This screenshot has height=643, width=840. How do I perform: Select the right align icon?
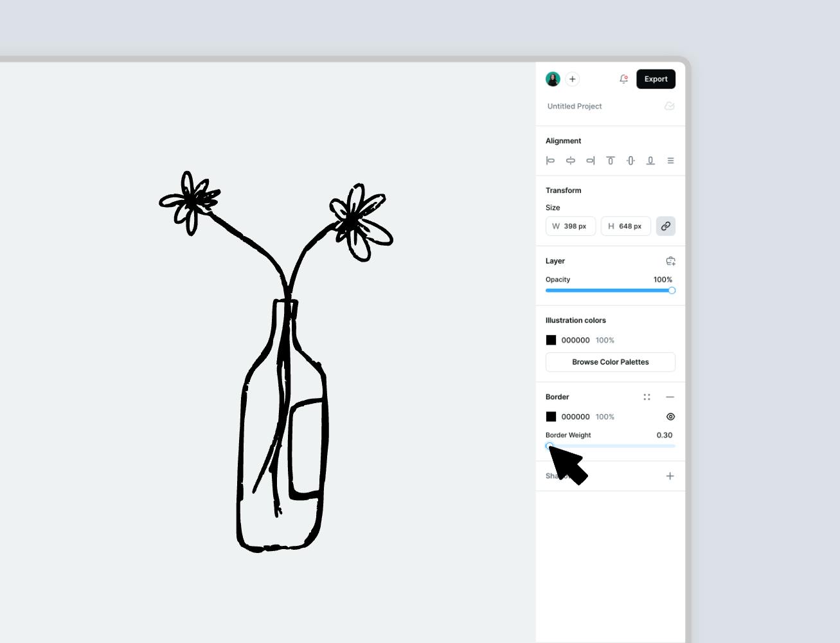pyautogui.click(x=590, y=160)
